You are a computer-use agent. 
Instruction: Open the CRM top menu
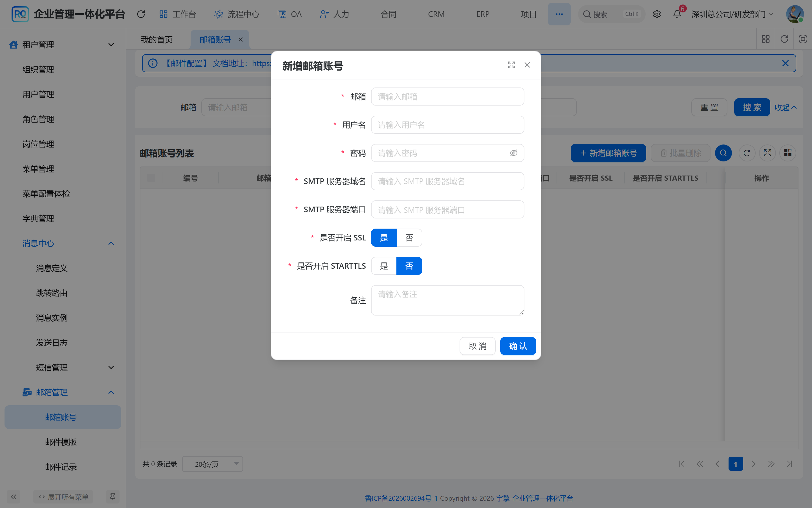tap(436, 14)
